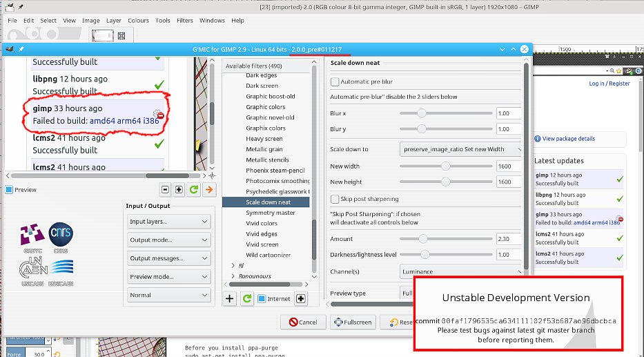The width and height of the screenshot is (644, 357).
Task: Enable Skip post sharpening checkbox
Action: point(335,200)
